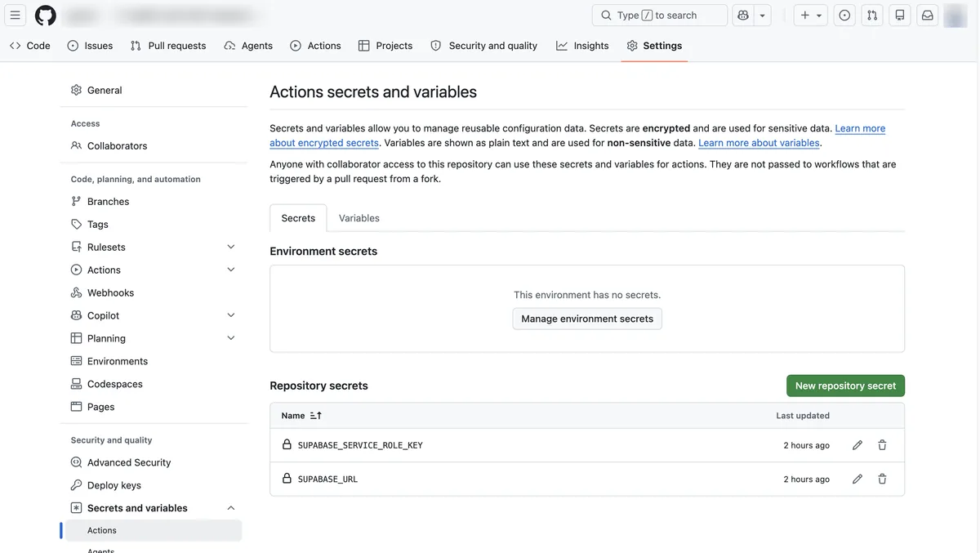Edit the SUPABASE_URL secret pencil icon

pyautogui.click(x=857, y=479)
